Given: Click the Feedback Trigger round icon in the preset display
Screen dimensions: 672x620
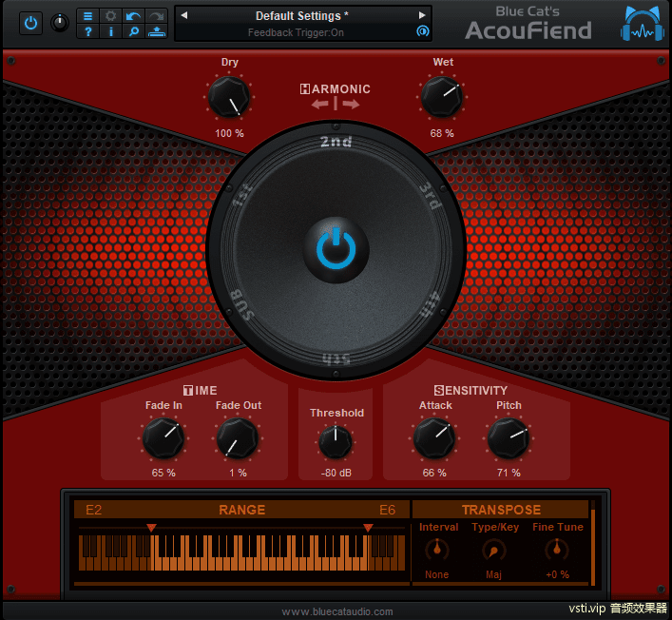Looking at the screenshot, I should (423, 31).
